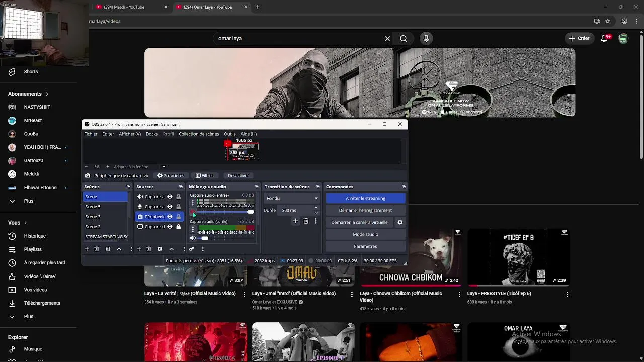Clear the 'omar laya' search text
This screenshot has height=362, width=644.
[x=387, y=38]
